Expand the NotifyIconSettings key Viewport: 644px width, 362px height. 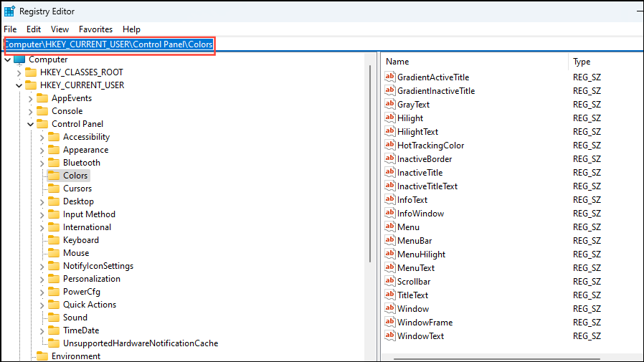click(42, 267)
